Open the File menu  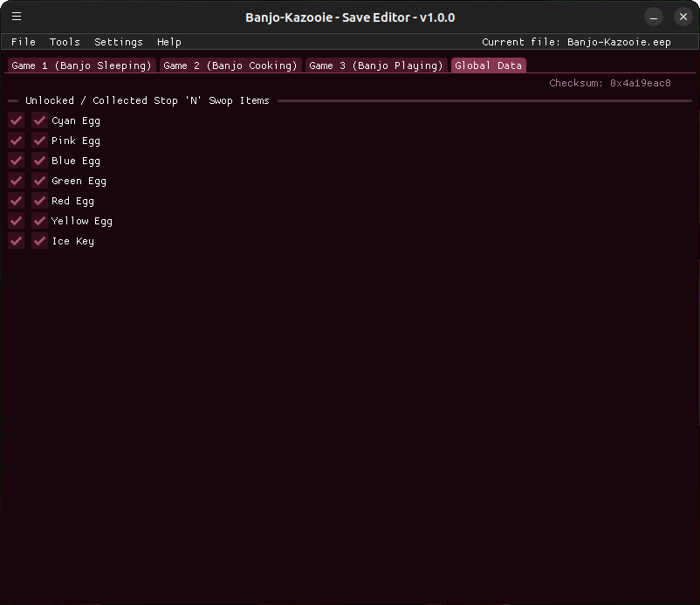click(24, 42)
